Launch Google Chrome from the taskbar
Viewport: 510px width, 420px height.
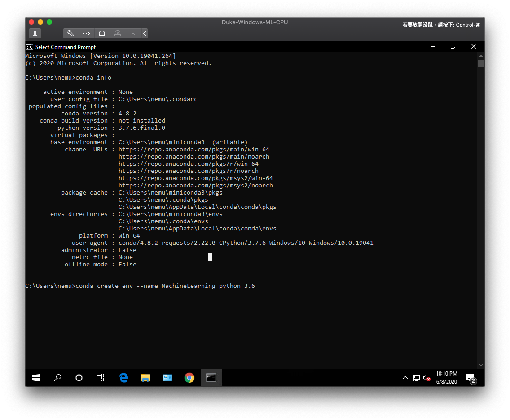point(189,378)
